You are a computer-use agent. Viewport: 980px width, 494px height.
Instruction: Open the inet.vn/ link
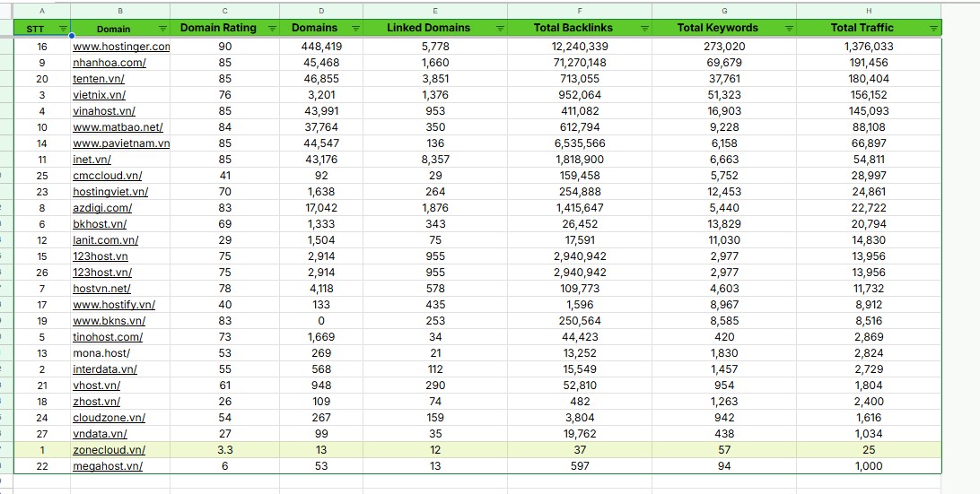coord(92,160)
